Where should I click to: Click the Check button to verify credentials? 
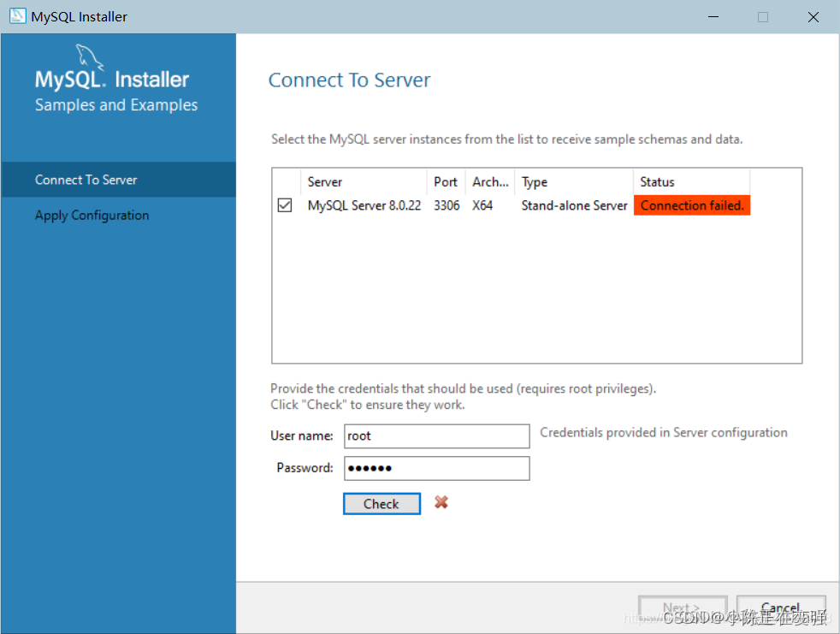coord(382,503)
